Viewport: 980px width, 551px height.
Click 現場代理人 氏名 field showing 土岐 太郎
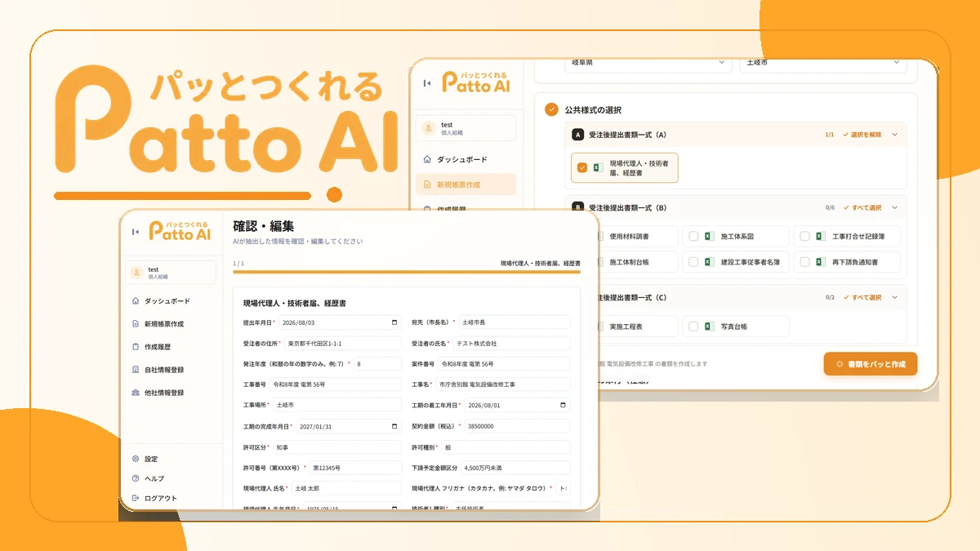tap(345, 488)
